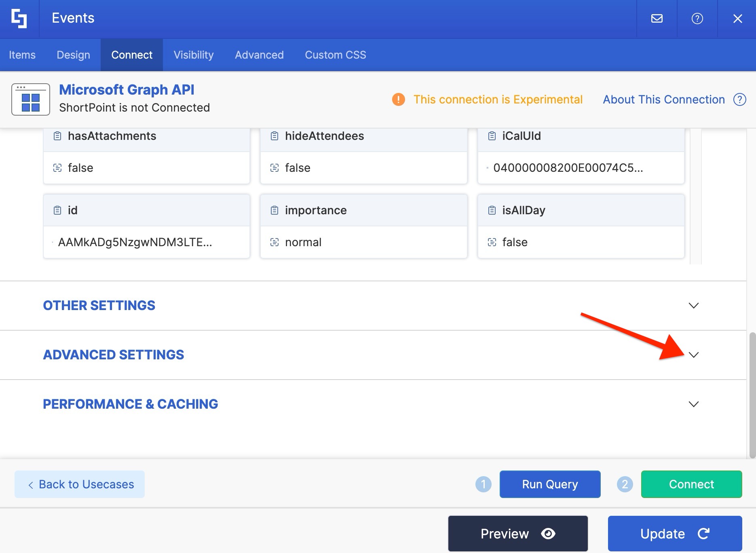Open the Advanced tab
The width and height of the screenshot is (756, 553).
[x=259, y=55]
